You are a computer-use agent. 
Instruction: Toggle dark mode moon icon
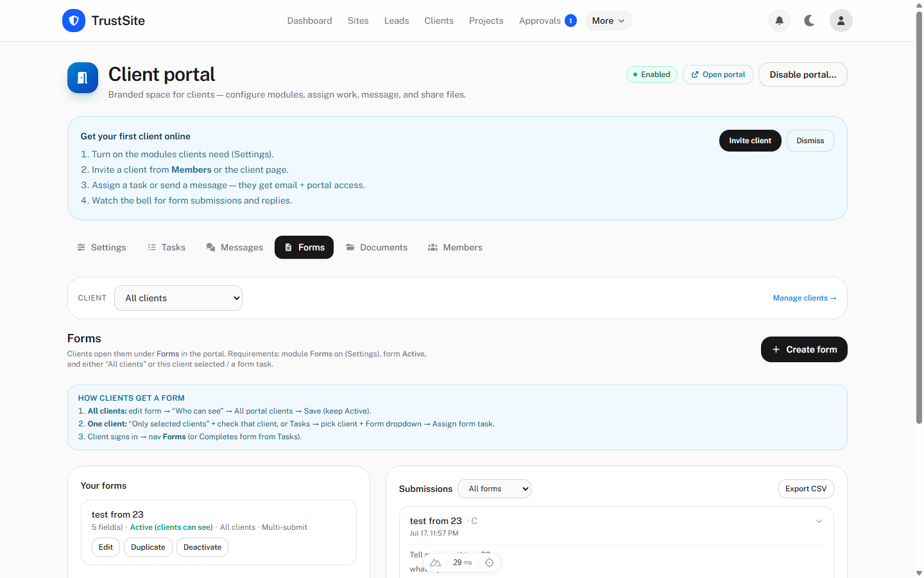point(810,21)
